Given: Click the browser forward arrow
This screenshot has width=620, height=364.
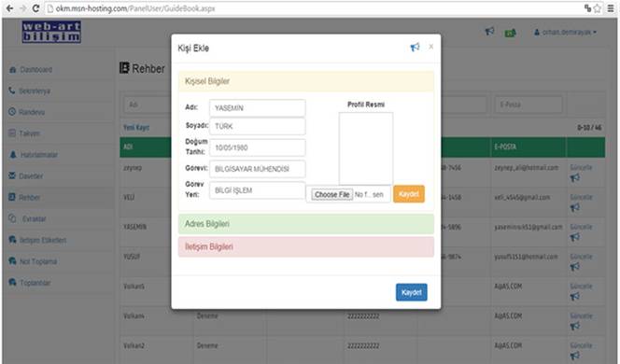Looking at the screenshot, I should coord(22,8).
